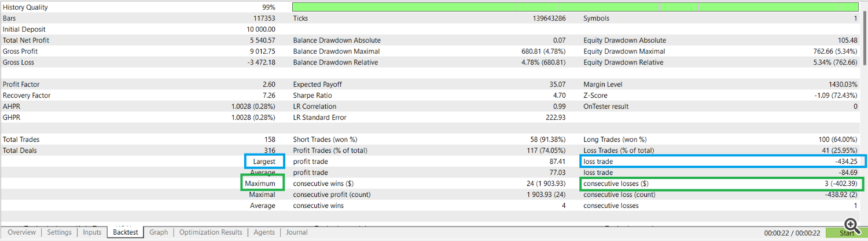Click the Equity Drawdown Relative value 5.34% (762.66)
The height and width of the screenshot is (241, 868).
(x=835, y=63)
